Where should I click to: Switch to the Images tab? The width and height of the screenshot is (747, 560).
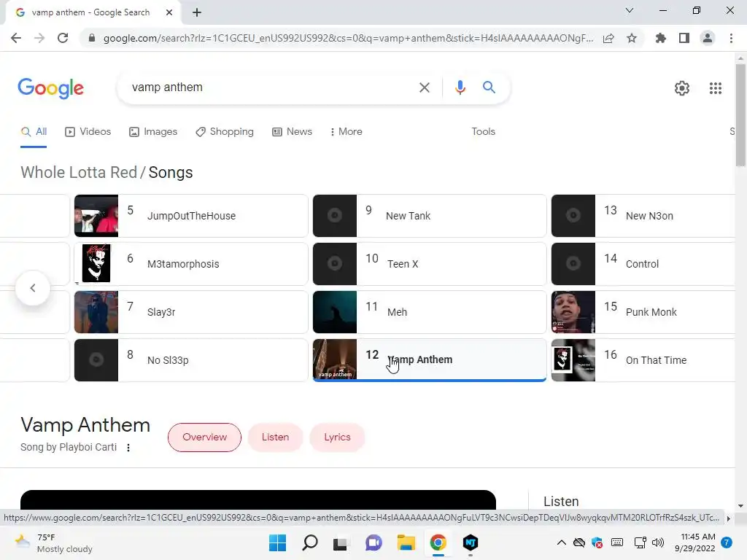pyautogui.click(x=153, y=132)
